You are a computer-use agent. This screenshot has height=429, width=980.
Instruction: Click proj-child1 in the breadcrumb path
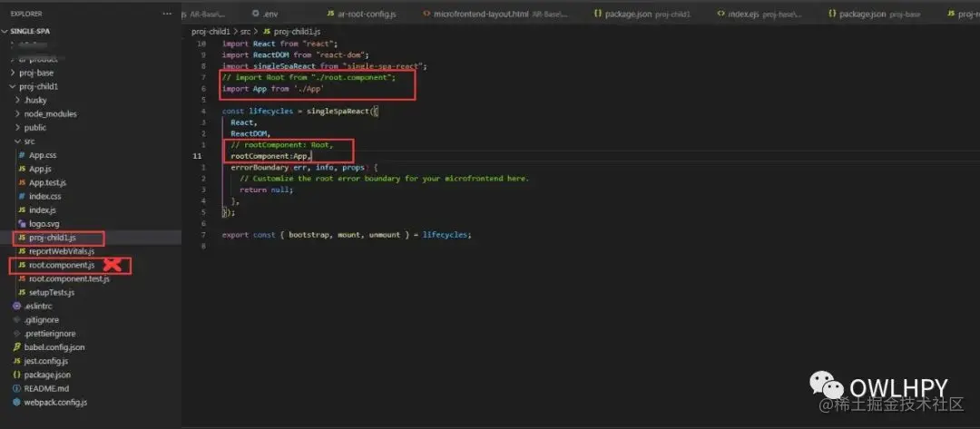tap(211, 31)
